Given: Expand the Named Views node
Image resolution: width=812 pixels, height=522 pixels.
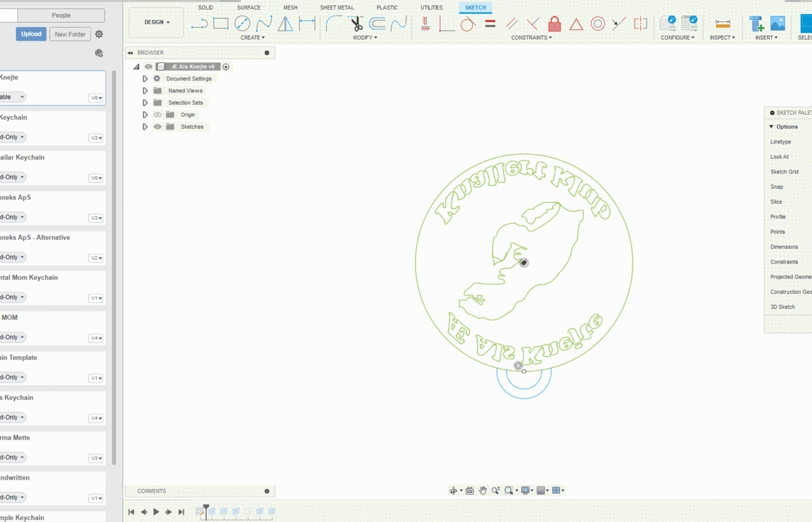Looking at the screenshot, I should (145, 91).
